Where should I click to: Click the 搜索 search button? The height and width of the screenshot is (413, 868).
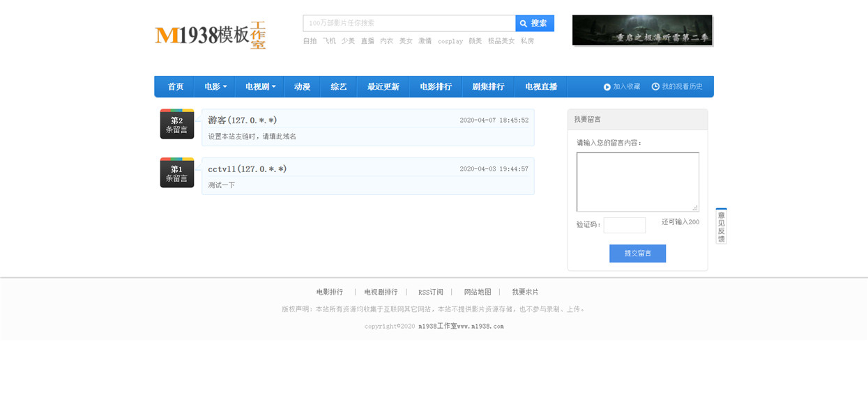(535, 23)
